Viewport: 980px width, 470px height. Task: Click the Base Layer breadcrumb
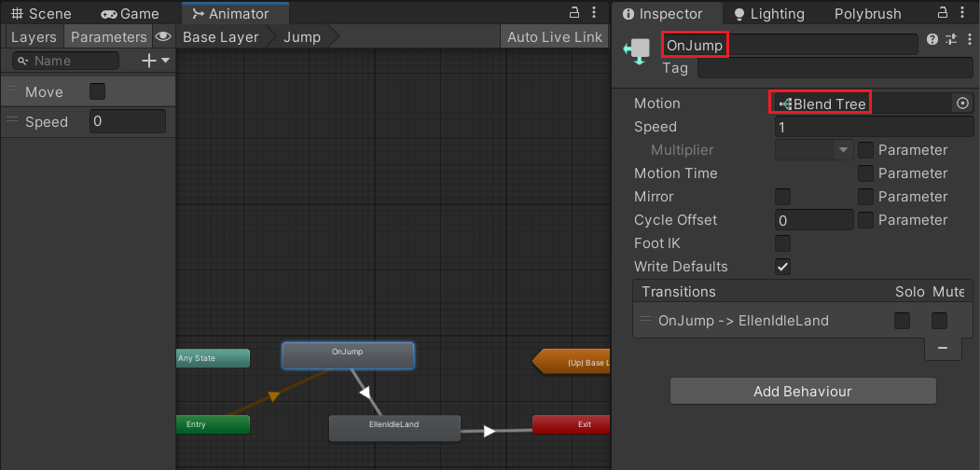(221, 37)
